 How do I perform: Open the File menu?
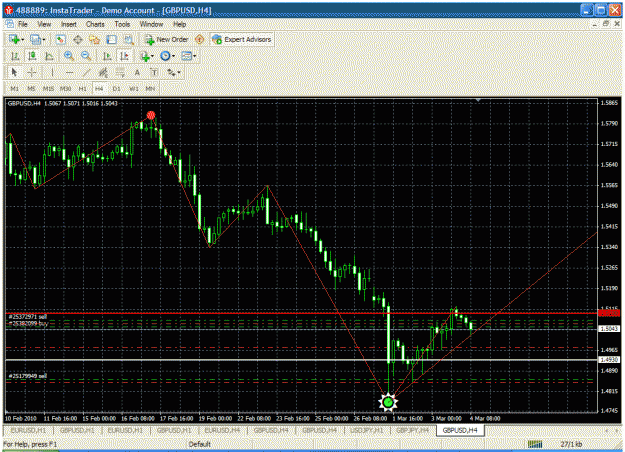tap(23, 24)
